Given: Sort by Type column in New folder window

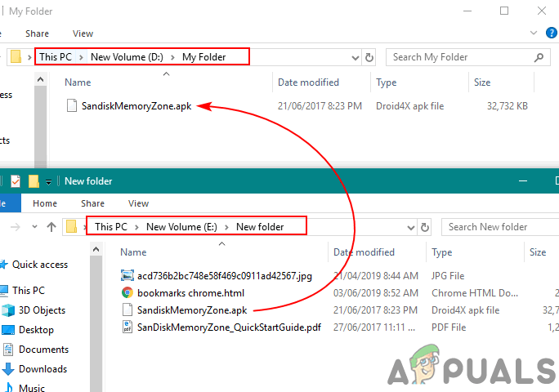Looking at the screenshot, I should (x=441, y=252).
